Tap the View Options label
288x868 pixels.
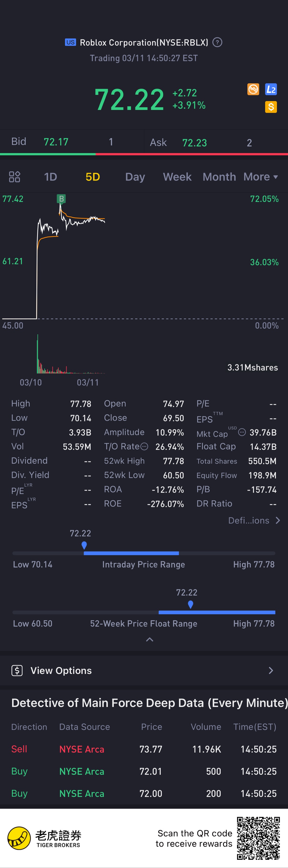tap(61, 671)
